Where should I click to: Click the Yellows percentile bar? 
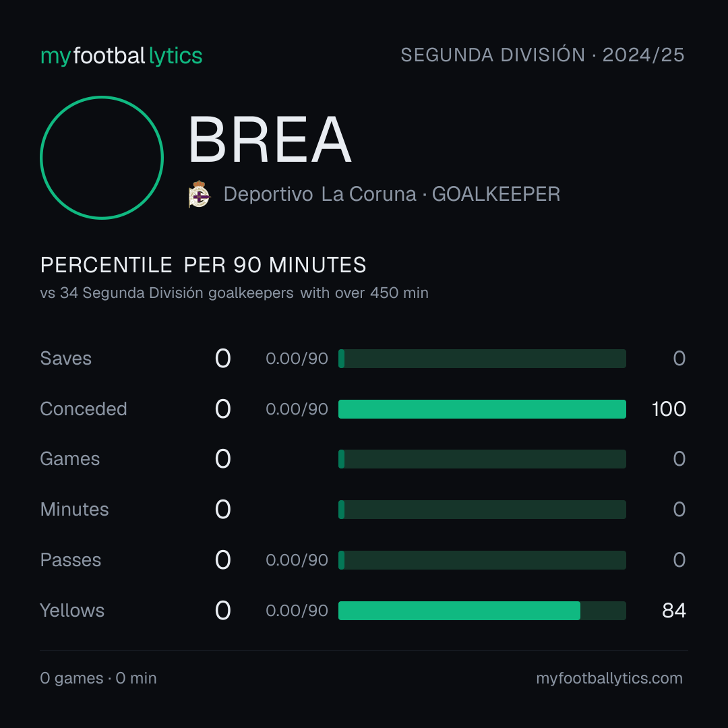tap(482, 611)
